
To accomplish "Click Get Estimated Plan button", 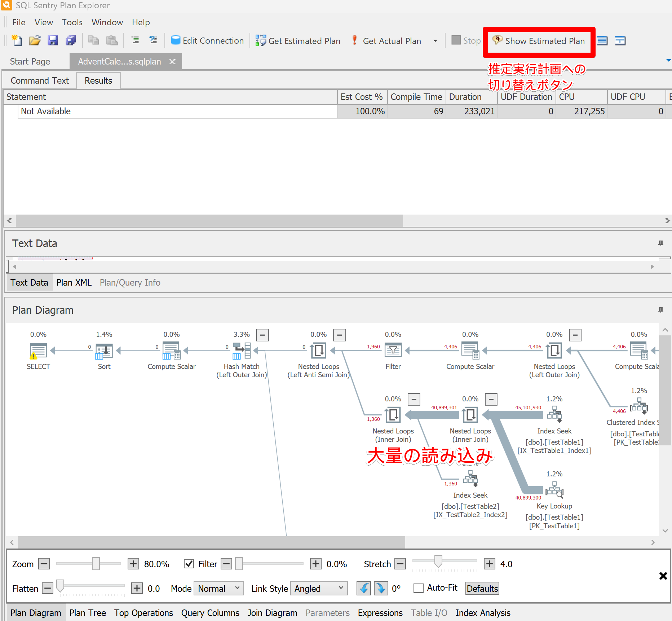I will point(298,41).
